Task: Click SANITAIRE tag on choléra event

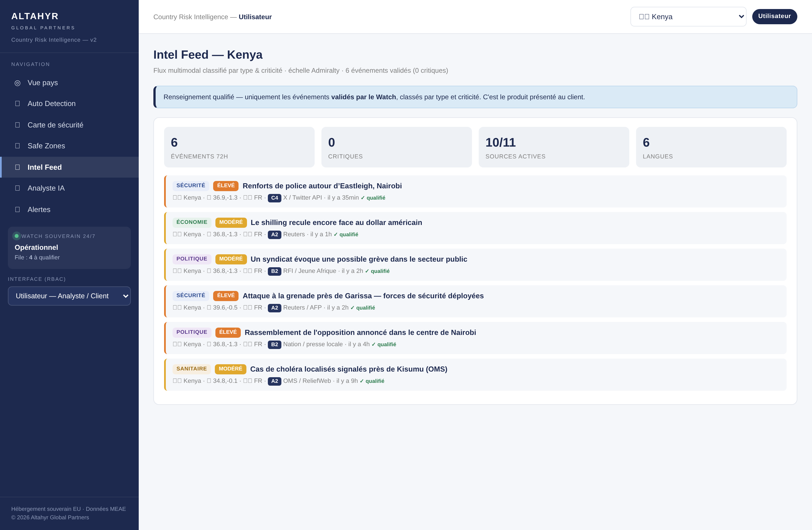Action: coord(191,369)
